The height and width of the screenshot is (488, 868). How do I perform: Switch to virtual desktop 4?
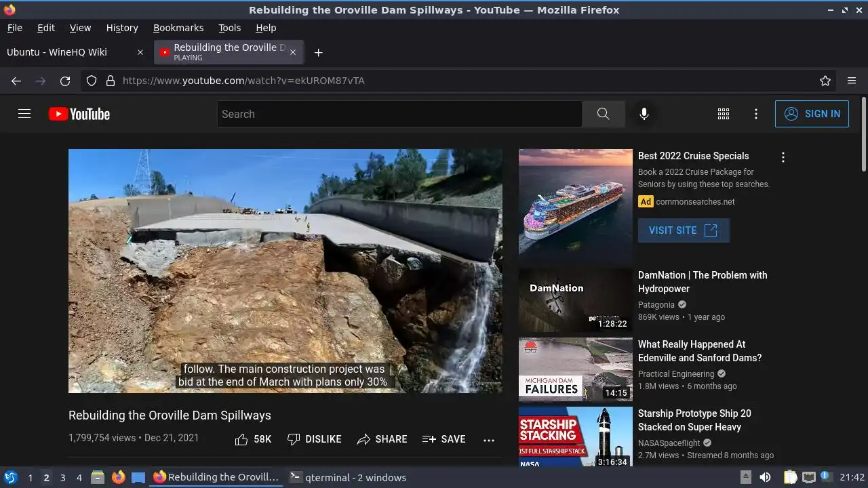[x=79, y=477]
